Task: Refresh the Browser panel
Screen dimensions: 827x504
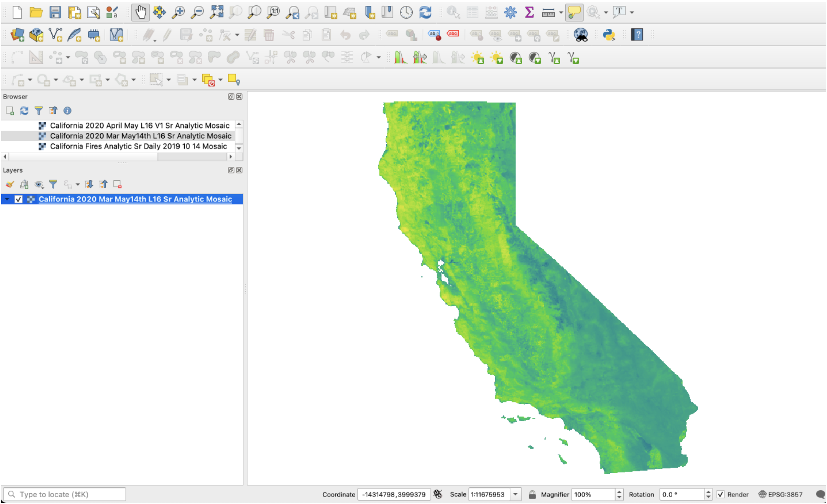Action: pos(24,111)
